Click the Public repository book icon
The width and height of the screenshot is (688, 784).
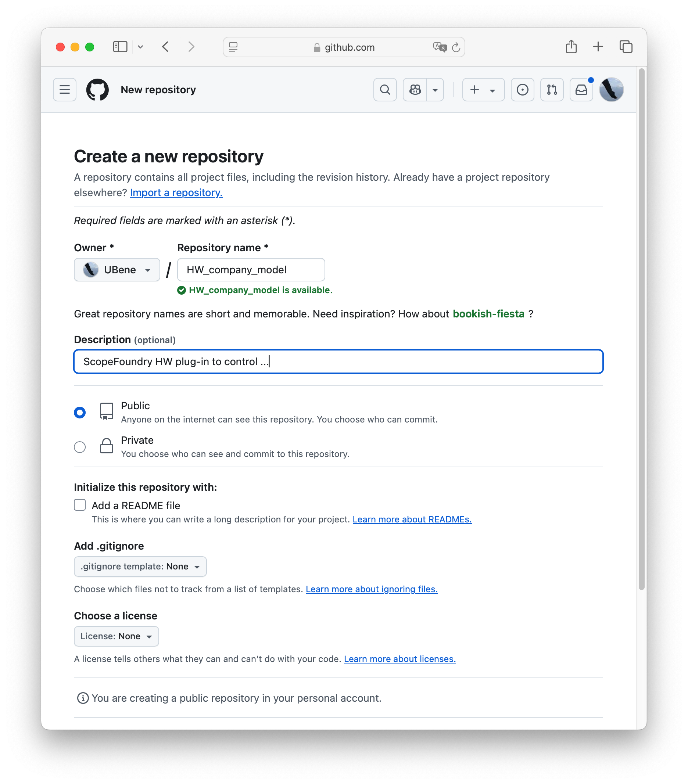pyautogui.click(x=106, y=411)
